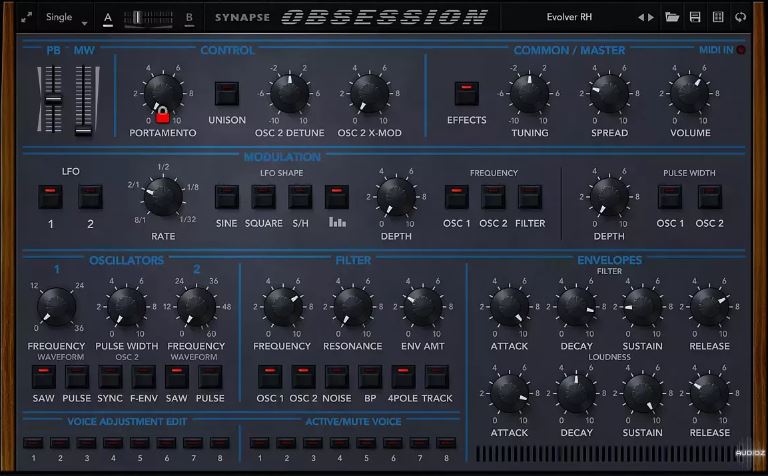The height and width of the screenshot is (476, 768).
Task: Click the Evolver RH preset name
Action: tap(569, 17)
